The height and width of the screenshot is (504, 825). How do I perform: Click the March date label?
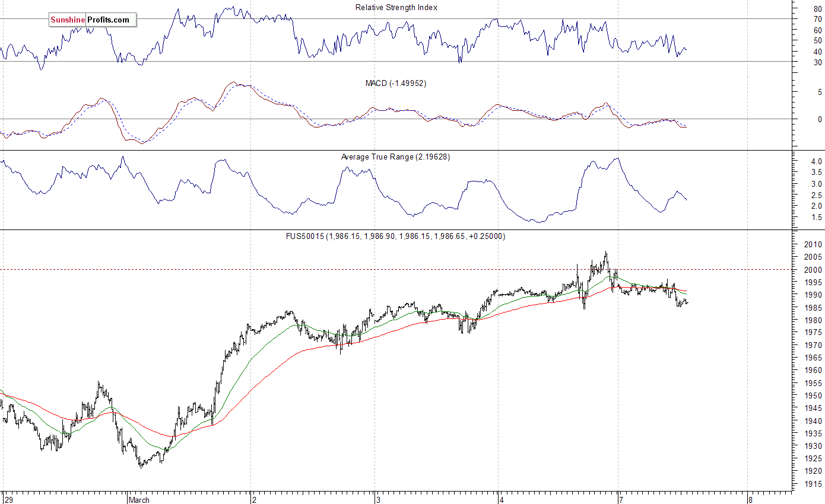(x=139, y=500)
